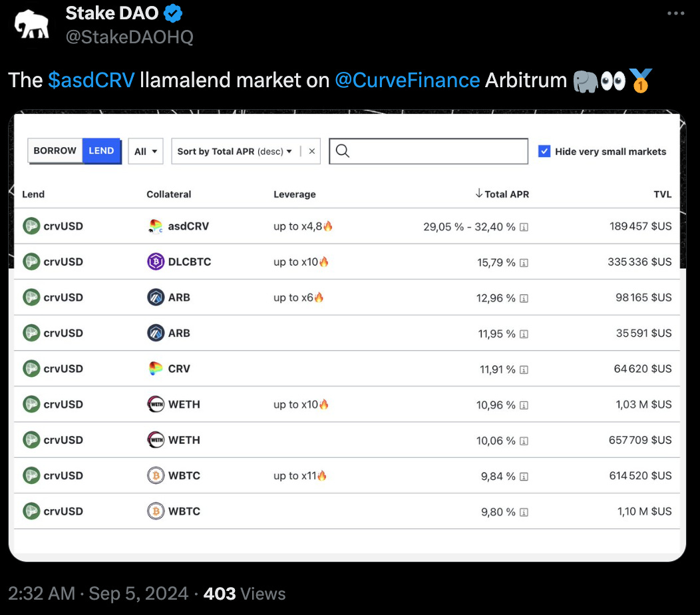Open Sort by Total APR (desc) dropdown
Viewport: 700px width, 615px height.
pyautogui.click(x=235, y=151)
